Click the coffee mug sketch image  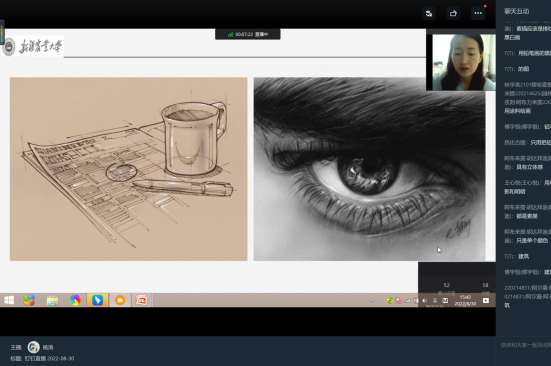(x=129, y=169)
